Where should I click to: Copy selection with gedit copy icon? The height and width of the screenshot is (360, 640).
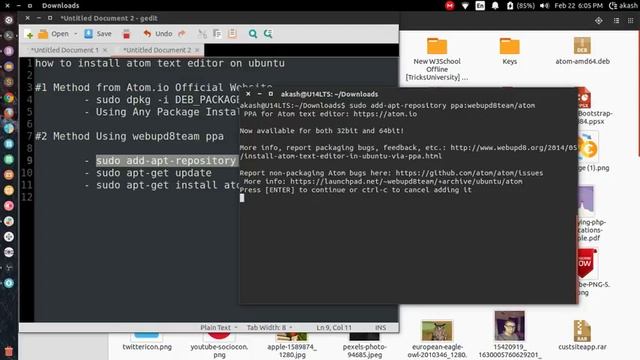click(217, 34)
